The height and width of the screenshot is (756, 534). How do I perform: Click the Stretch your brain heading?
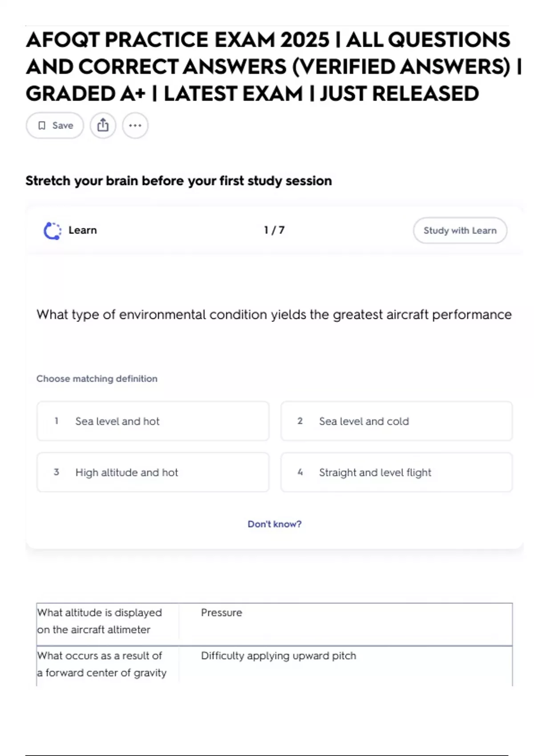[x=178, y=181]
